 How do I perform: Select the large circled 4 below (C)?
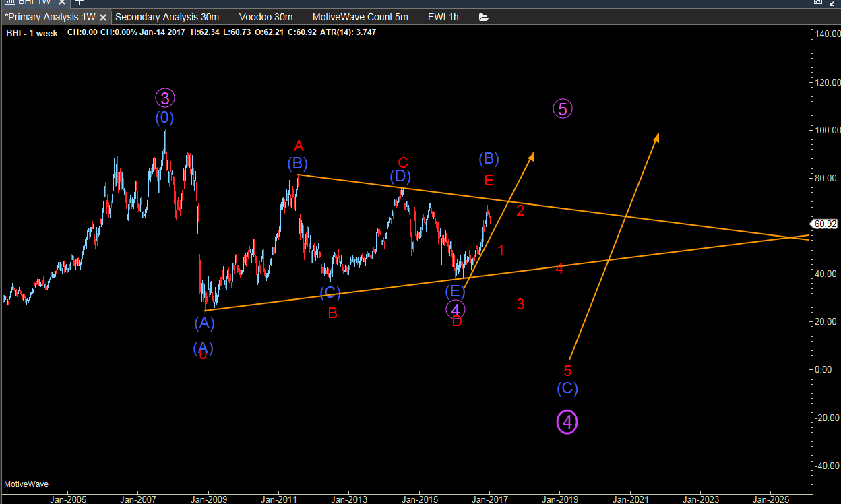pos(567,422)
